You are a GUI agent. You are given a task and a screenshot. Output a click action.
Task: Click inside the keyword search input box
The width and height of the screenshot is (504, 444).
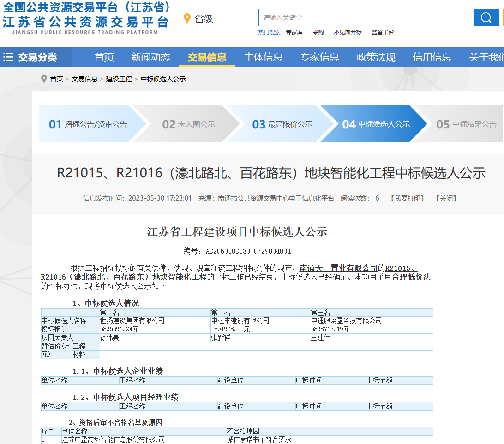pyautogui.click(x=365, y=18)
